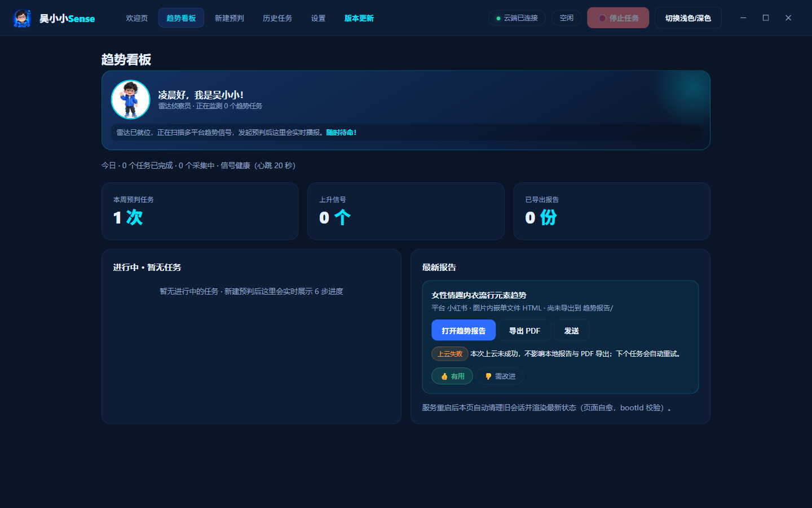812x508 pixels.
Task: Open the 欢迎页 tab
Action: click(x=137, y=18)
